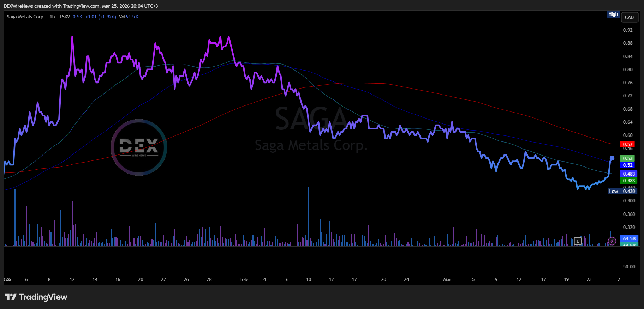Select the Feb label on time axis
The width and height of the screenshot is (644, 309).
pyautogui.click(x=243, y=279)
